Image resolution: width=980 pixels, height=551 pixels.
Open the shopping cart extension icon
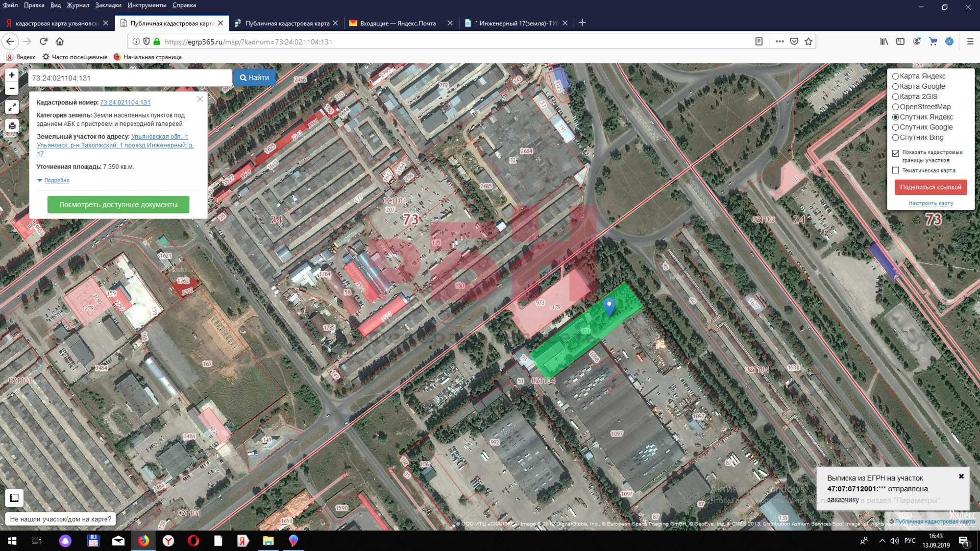pyautogui.click(x=933, y=42)
